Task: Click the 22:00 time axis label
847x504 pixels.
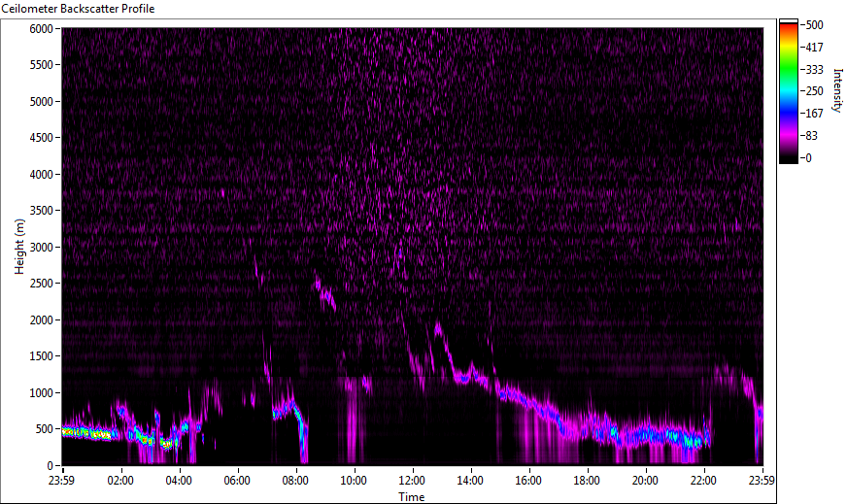Action: tap(704, 481)
